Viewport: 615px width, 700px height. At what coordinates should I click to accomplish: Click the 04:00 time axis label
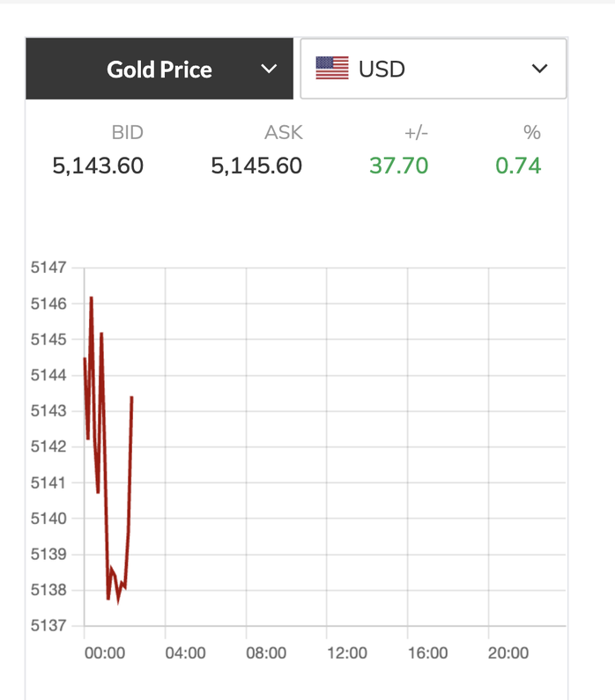click(185, 652)
